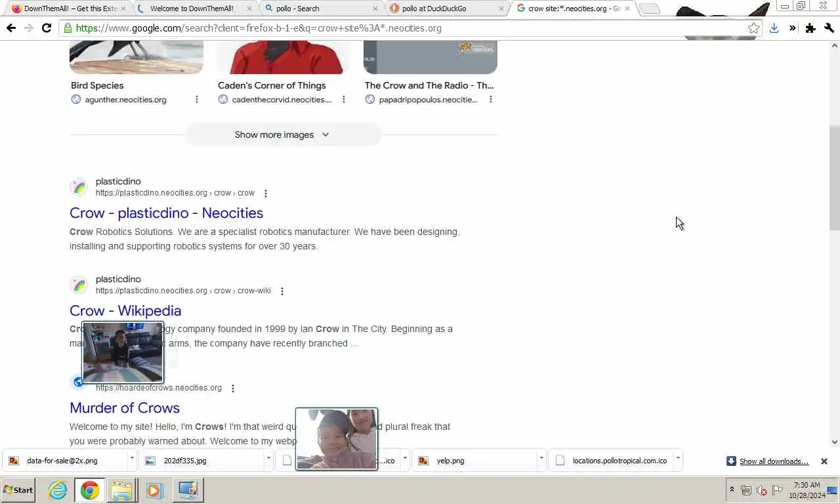Go back with the browser back arrow
The image size is (840, 504).
pyautogui.click(x=10, y=28)
